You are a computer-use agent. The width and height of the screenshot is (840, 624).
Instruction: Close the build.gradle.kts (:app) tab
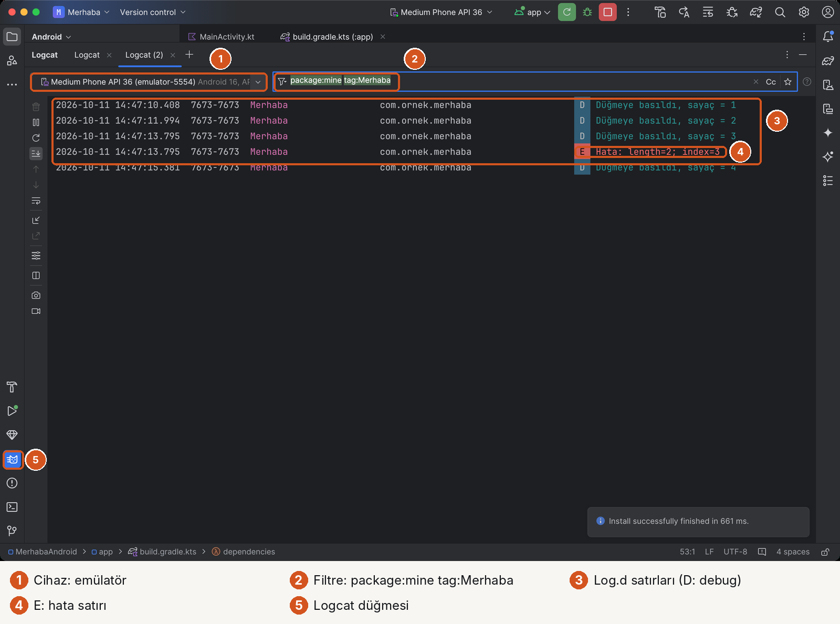[x=383, y=37]
